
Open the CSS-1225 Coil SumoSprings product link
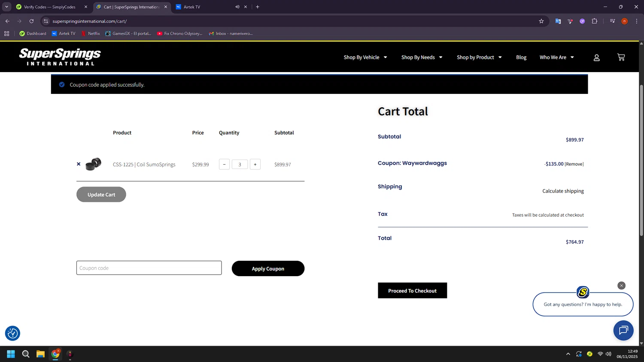[x=144, y=164]
